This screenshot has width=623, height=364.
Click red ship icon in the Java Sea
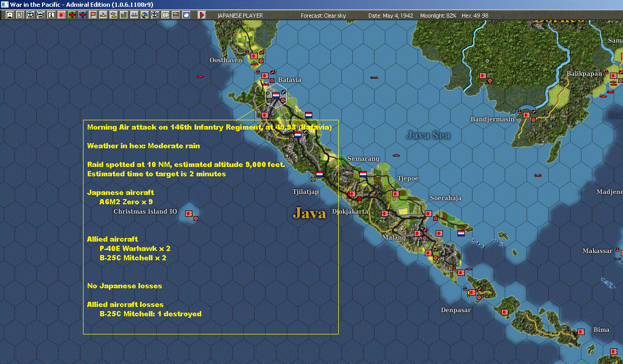tap(397, 155)
